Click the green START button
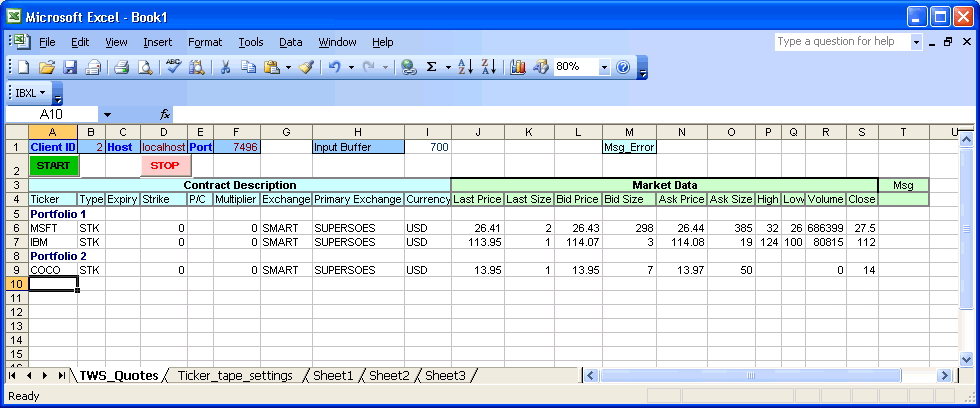The image size is (980, 408). [x=54, y=166]
